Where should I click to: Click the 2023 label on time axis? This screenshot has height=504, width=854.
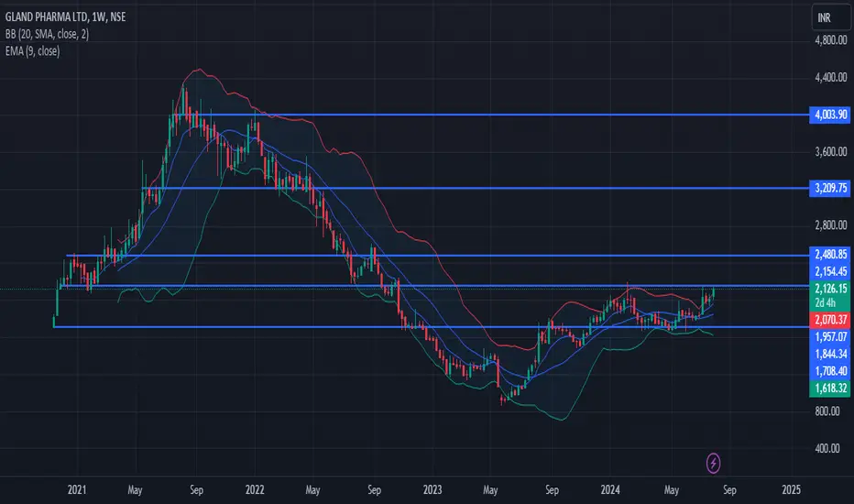pyautogui.click(x=432, y=490)
